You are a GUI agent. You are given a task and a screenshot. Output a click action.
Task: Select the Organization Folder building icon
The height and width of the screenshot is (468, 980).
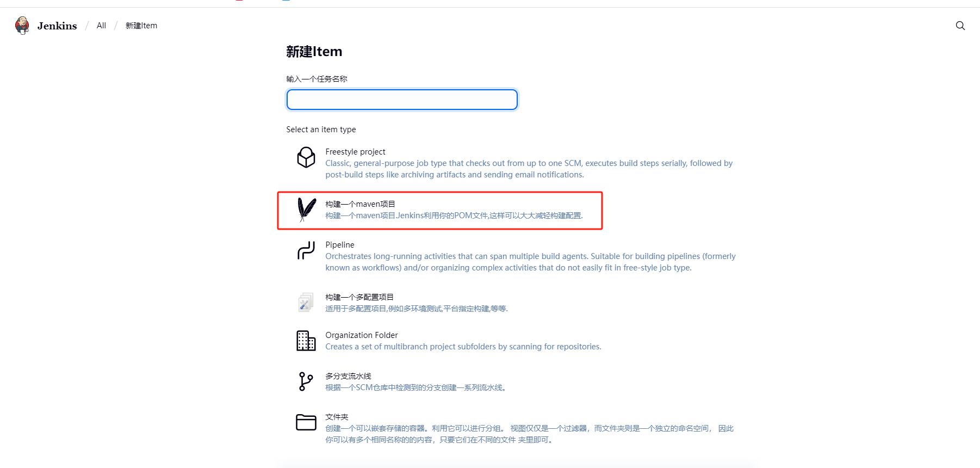[306, 341]
